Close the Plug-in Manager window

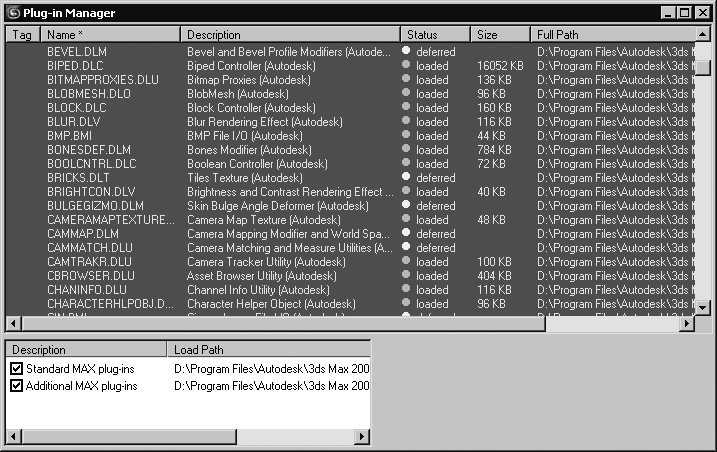[702, 13]
